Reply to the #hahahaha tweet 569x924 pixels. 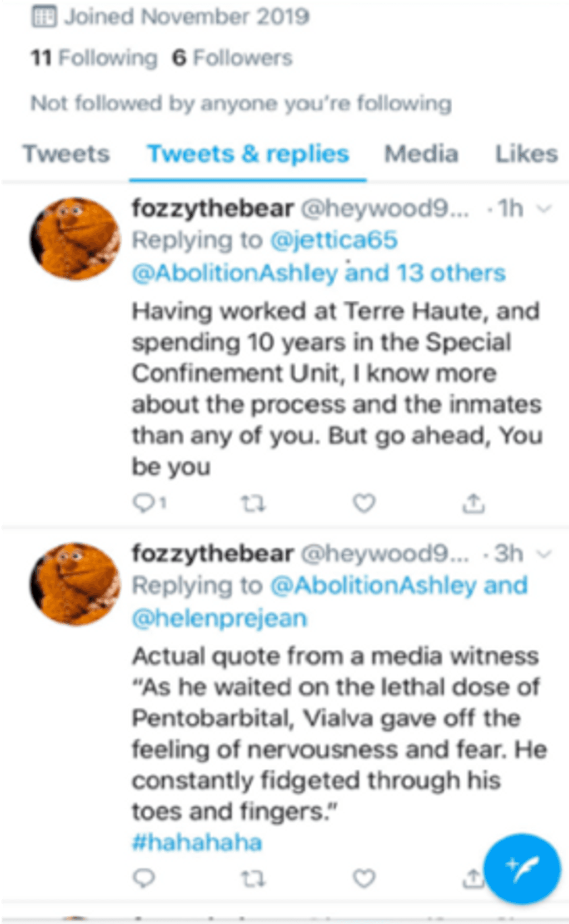tap(144, 878)
